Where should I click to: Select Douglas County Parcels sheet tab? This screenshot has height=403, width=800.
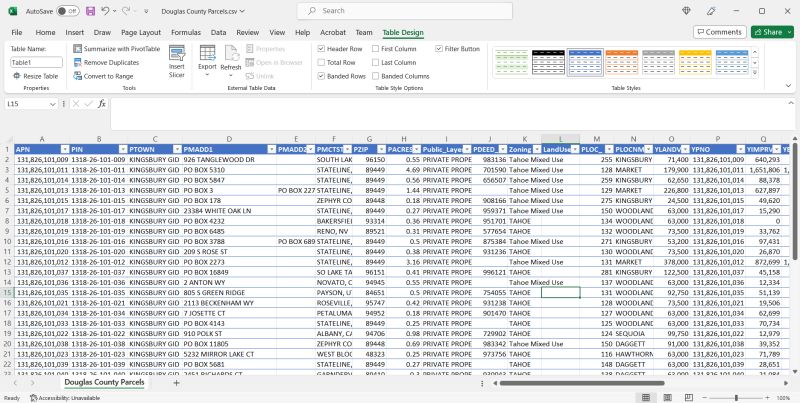click(x=104, y=382)
